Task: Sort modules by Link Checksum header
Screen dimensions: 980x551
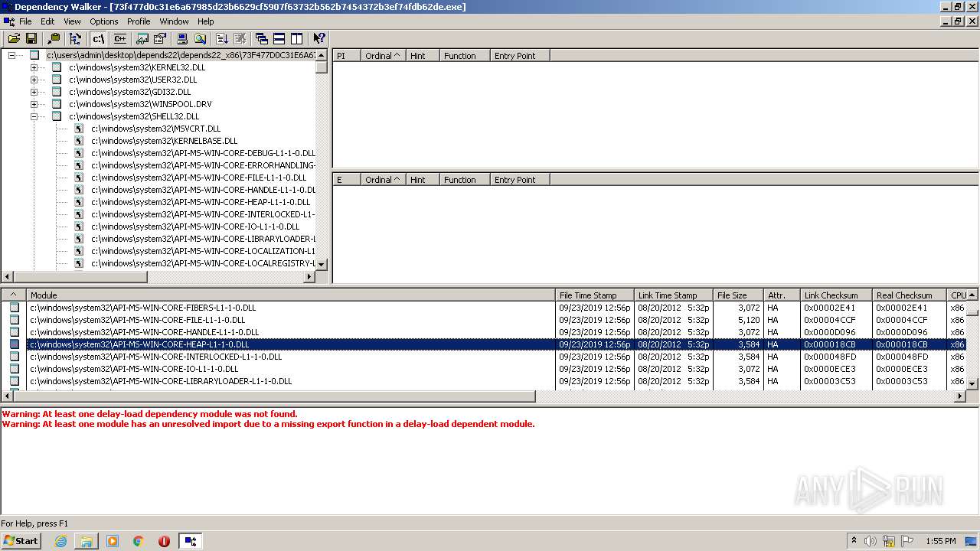Action: (836, 295)
